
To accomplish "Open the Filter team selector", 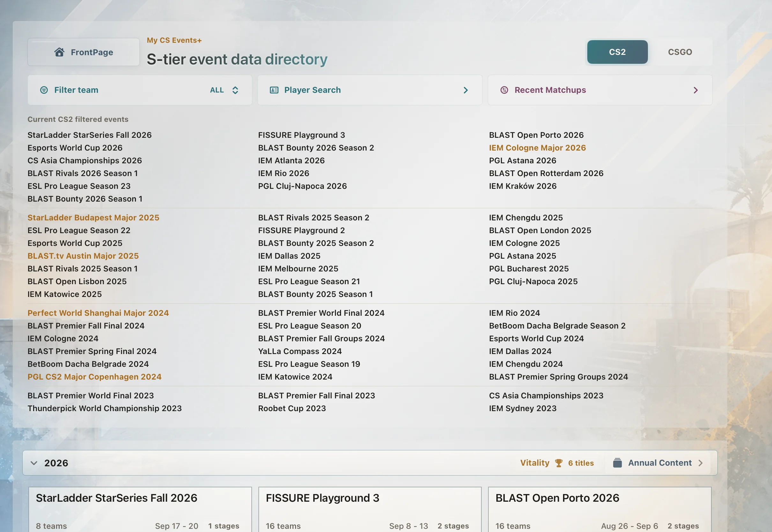I will 140,90.
